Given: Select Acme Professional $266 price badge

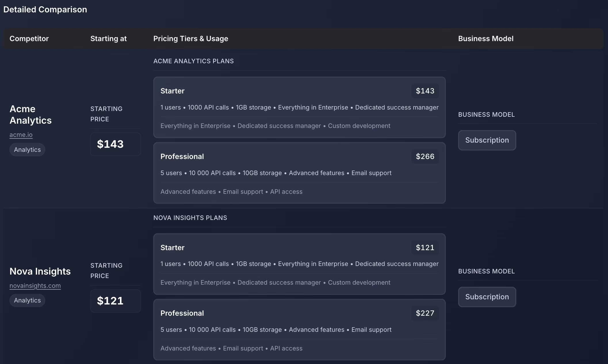Looking at the screenshot, I should [425, 156].
